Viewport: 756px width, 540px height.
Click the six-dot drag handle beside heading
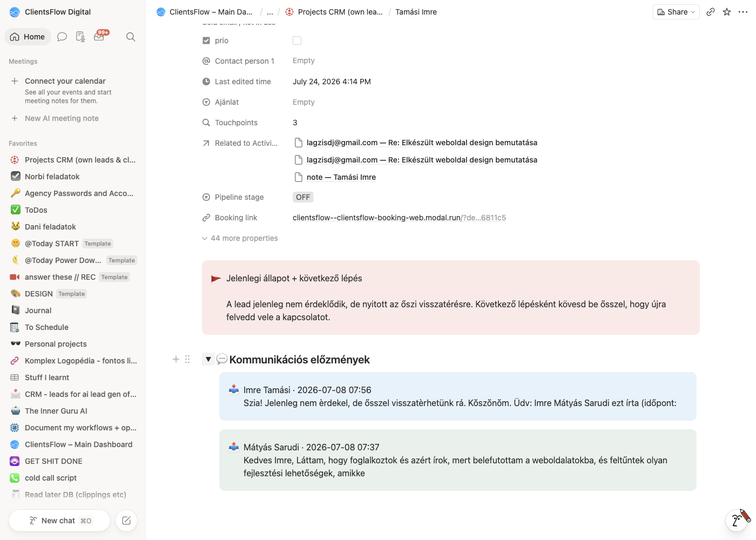(x=187, y=359)
